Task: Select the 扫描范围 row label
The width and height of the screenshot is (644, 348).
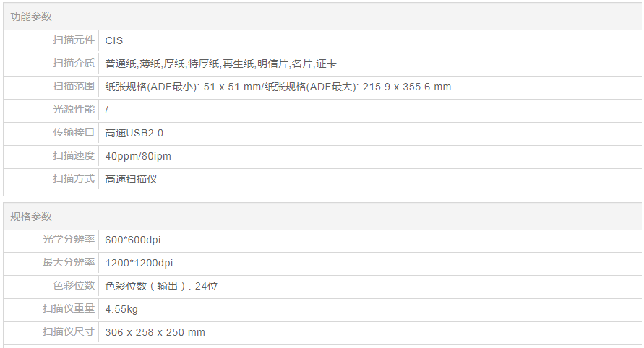Action: (x=73, y=87)
